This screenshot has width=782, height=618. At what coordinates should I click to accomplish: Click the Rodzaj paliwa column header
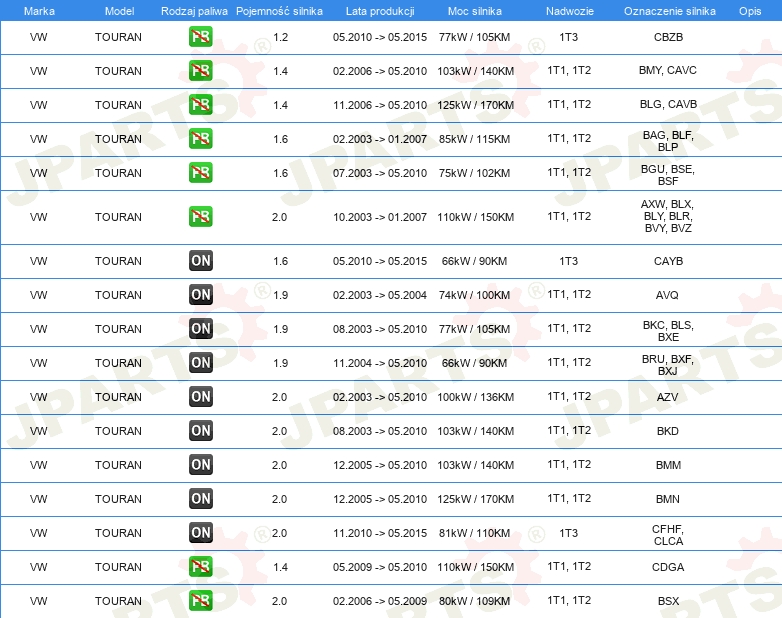(194, 11)
